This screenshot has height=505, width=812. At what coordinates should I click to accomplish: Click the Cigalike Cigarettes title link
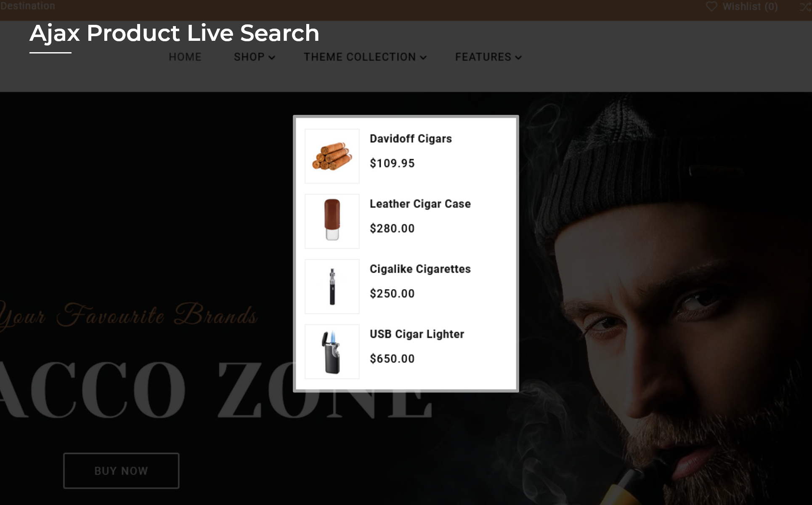420,269
